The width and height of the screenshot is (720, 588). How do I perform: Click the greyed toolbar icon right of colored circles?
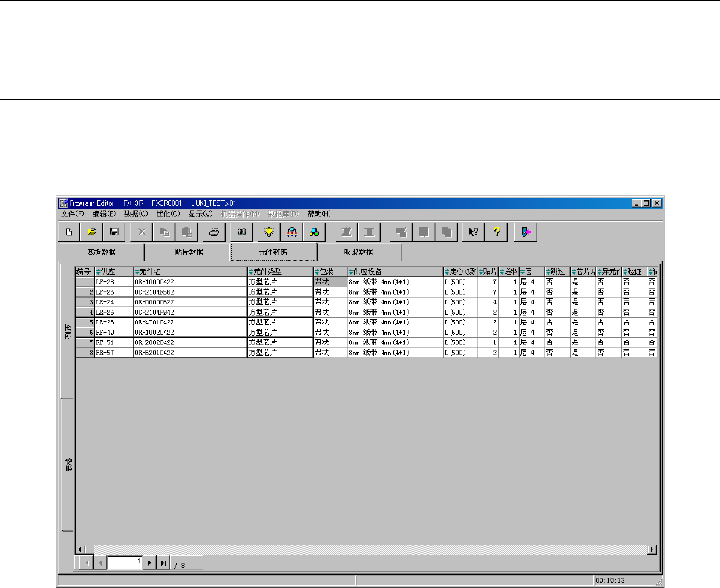click(347, 232)
